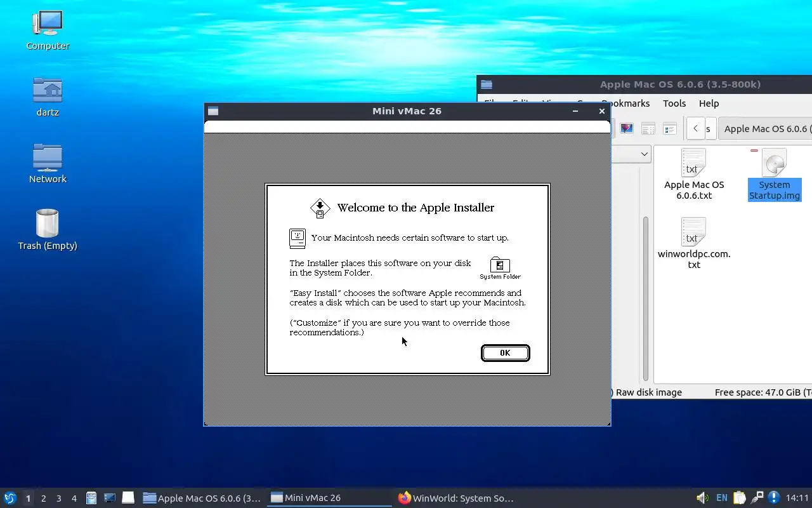The image size is (812, 508).
Task: Open the dartz home folder icon
Action: (48, 97)
